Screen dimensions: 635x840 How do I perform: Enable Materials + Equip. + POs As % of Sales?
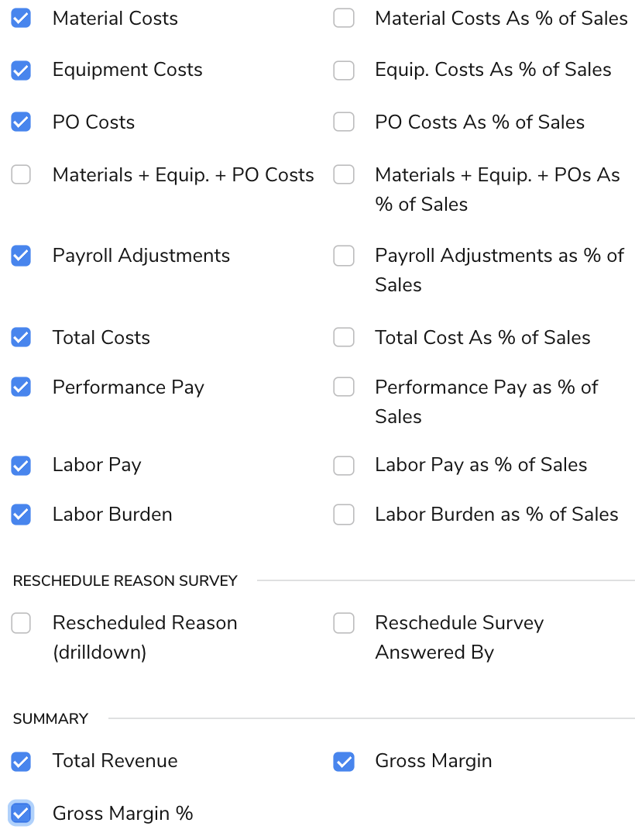pyautogui.click(x=344, y=174)
